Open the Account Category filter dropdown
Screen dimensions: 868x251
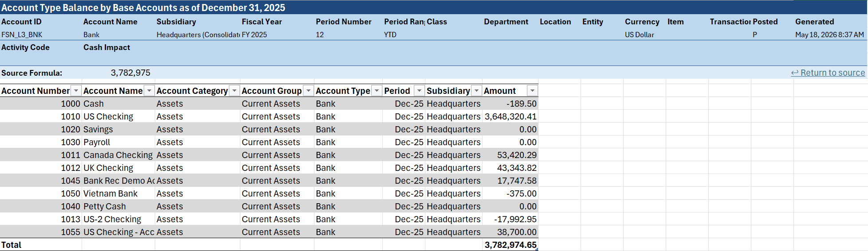tap(235, 91)
